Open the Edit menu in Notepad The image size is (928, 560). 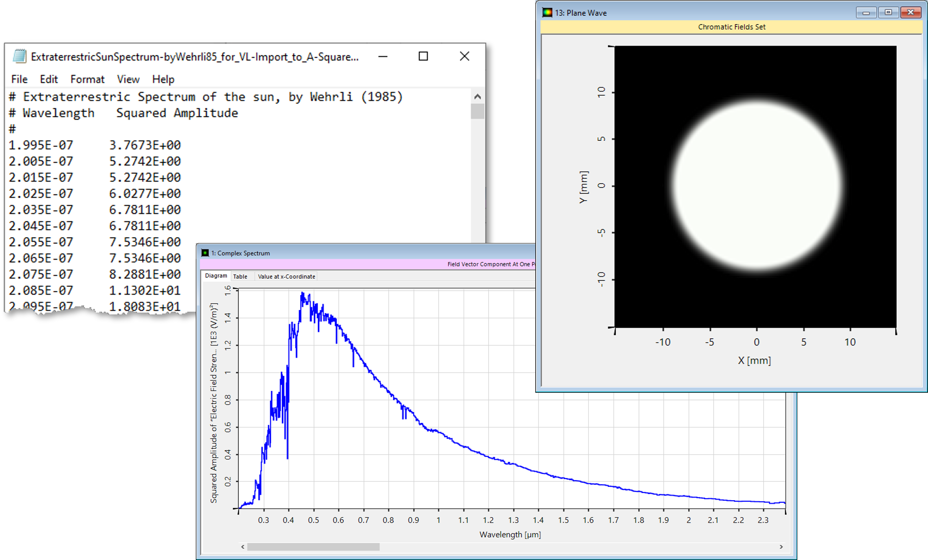click(x=49, y=79)
